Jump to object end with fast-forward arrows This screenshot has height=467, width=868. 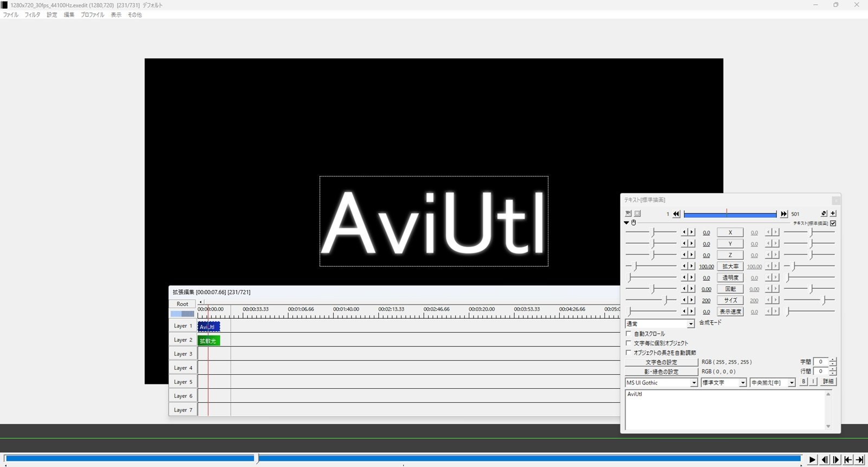pos(784,214)
